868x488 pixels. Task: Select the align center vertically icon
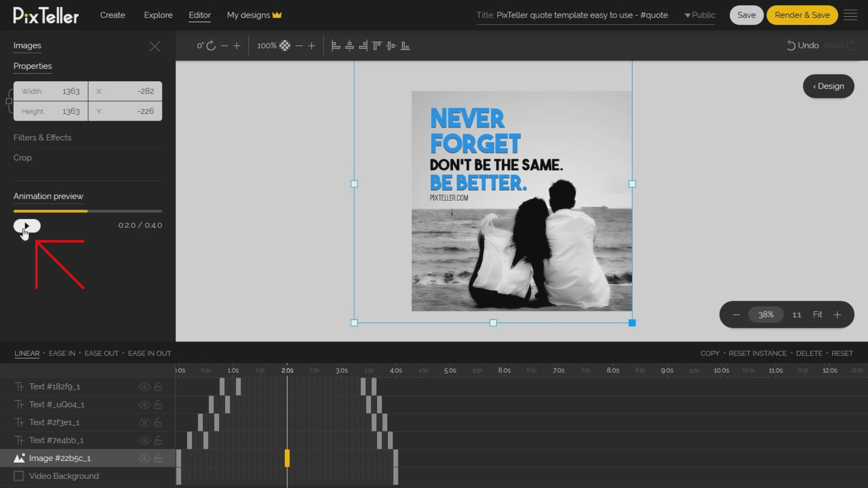pos(391,46)
